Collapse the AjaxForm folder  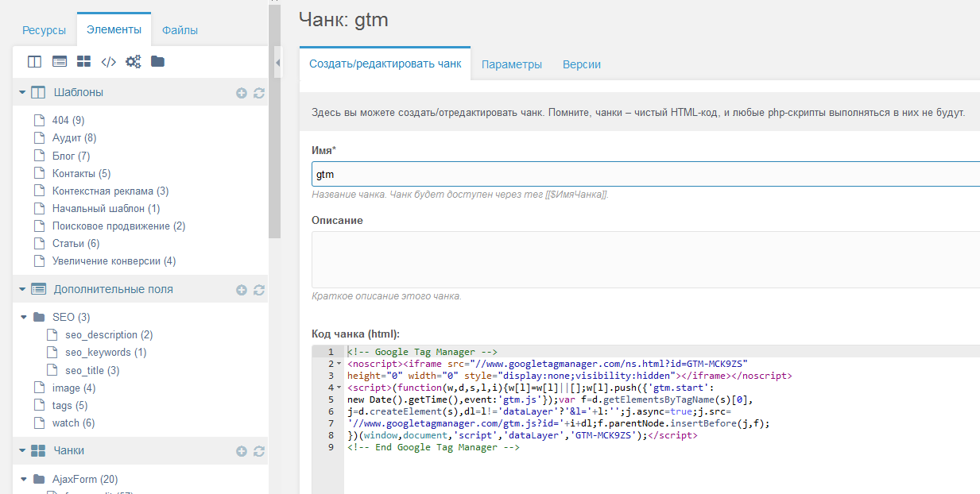[24, 479]
